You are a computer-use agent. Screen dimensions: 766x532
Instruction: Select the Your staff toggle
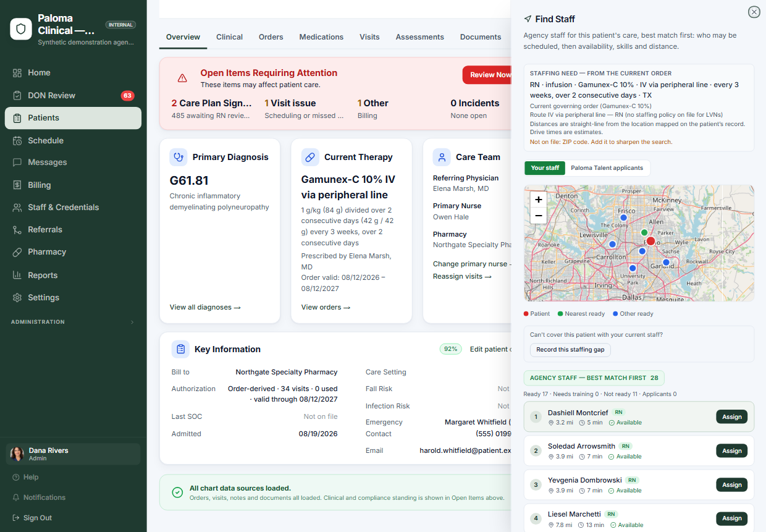(x=545, y=168)
